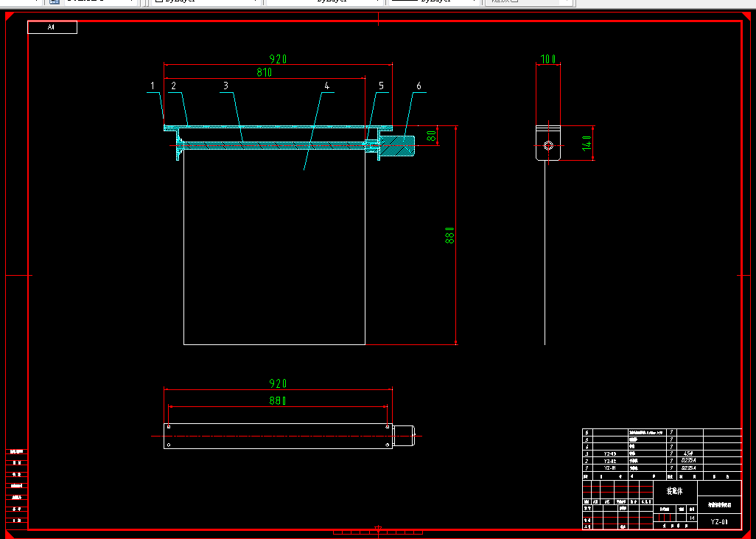Select the 100 width dimension on side view
The height and width of the screenshot is (539, 756).
[548, 59]
